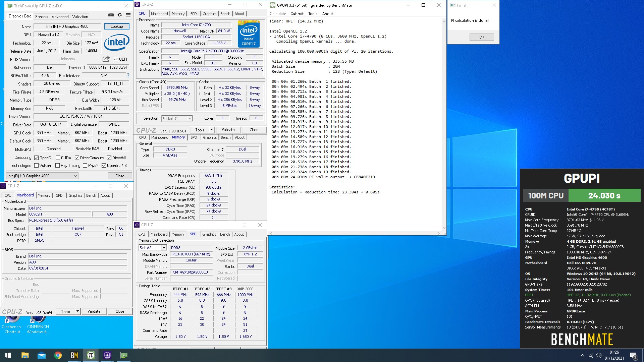Switch to GPU-Z taskbar icon
The image size is (644, 362).
124,355
